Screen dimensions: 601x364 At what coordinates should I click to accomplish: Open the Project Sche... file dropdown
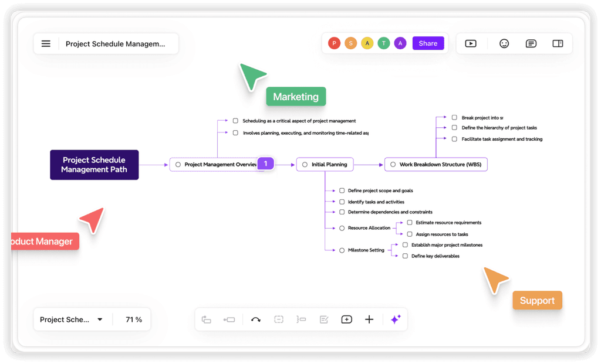[70, 319]
